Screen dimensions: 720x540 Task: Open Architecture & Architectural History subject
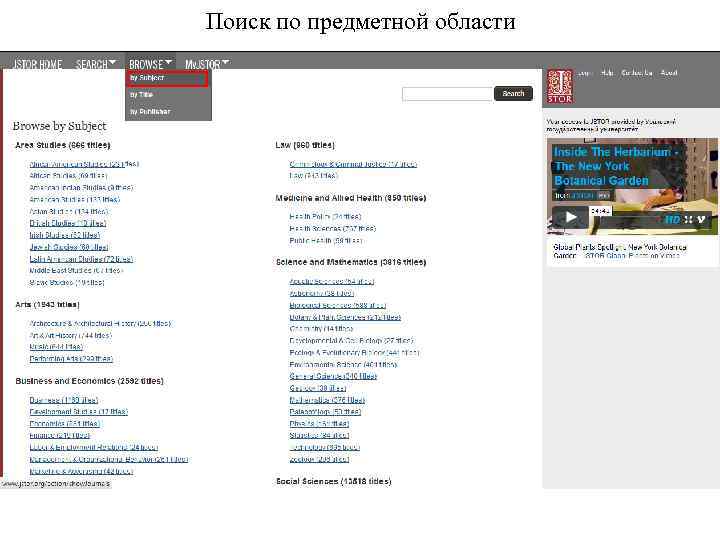[x=100, y=324]
